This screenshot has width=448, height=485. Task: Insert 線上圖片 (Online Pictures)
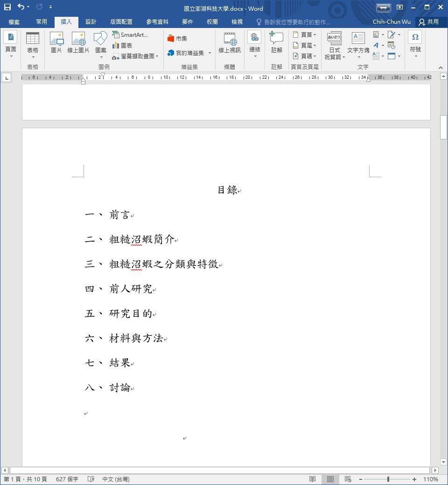78,43
